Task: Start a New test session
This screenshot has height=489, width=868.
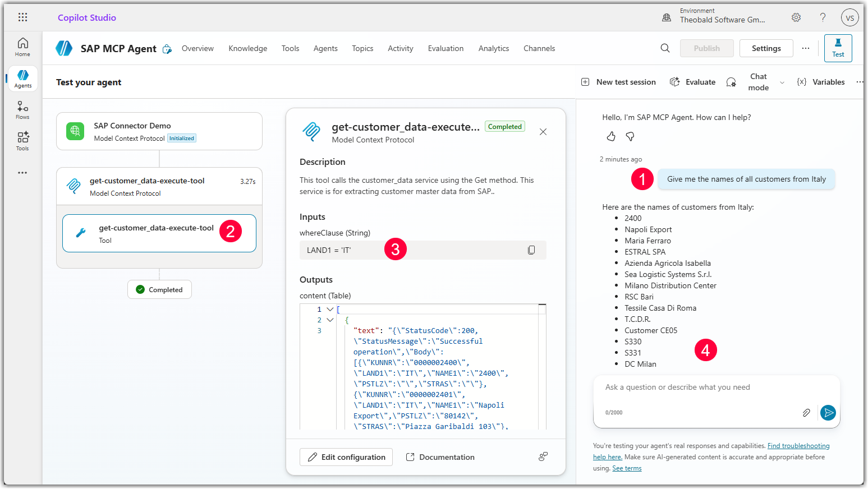Action: 618,82
